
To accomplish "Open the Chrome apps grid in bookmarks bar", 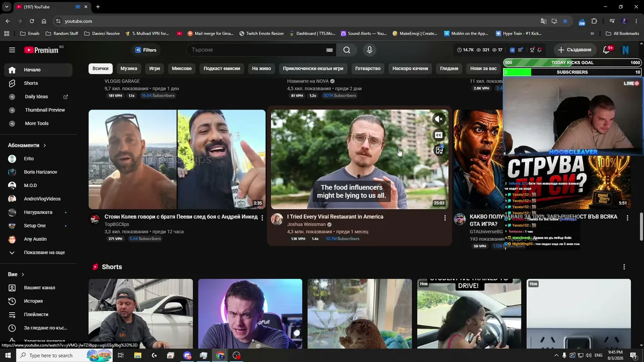I will click(x=7, y=34).
